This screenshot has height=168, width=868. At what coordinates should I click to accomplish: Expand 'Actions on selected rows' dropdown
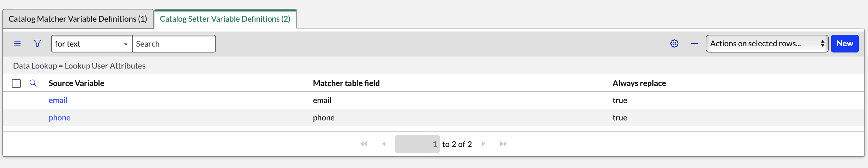point(767,44)
